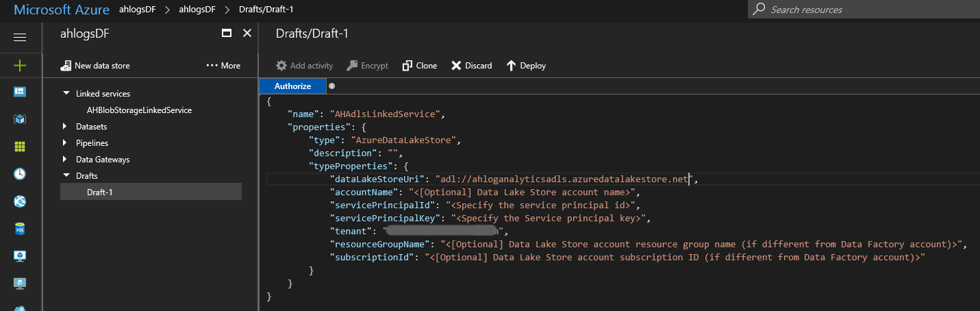This screenshot has height=311, width=980.
Task: Click the Drafts label in tree
Action: tap(87, 176)
